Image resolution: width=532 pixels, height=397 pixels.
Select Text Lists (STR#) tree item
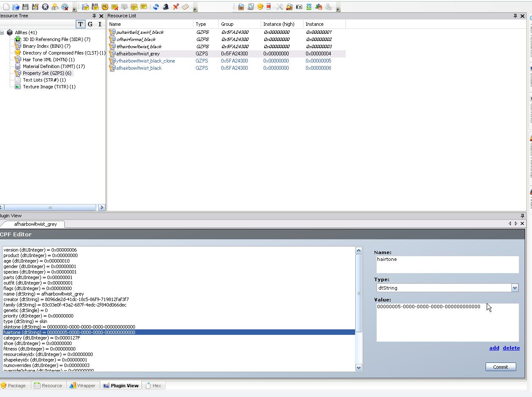pos(44,80)
